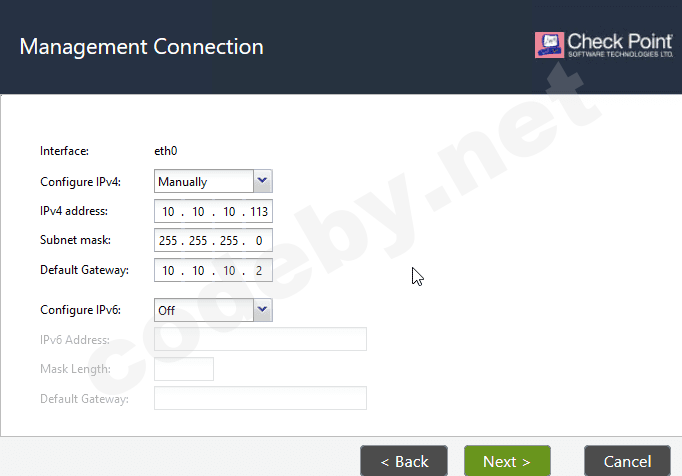Cancel the configuration wizard
Screen dimensions: 682x476
point(627,461)
